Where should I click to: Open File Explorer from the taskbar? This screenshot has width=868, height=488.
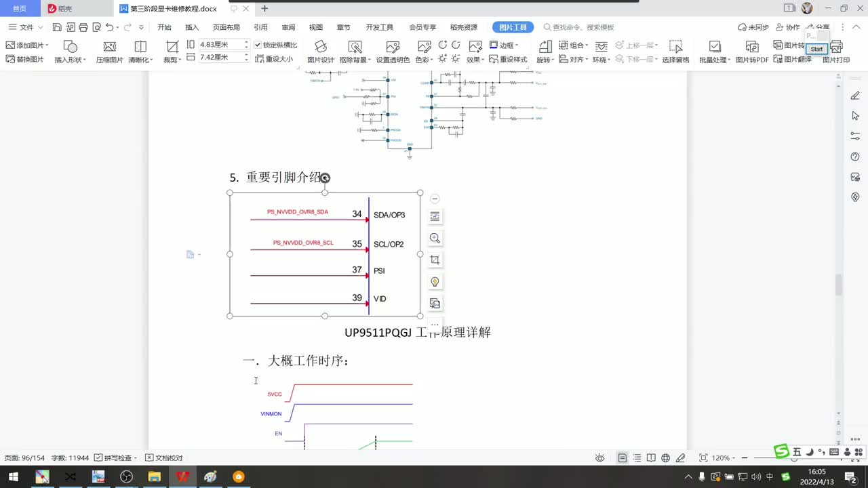click(x=154, y=476)
